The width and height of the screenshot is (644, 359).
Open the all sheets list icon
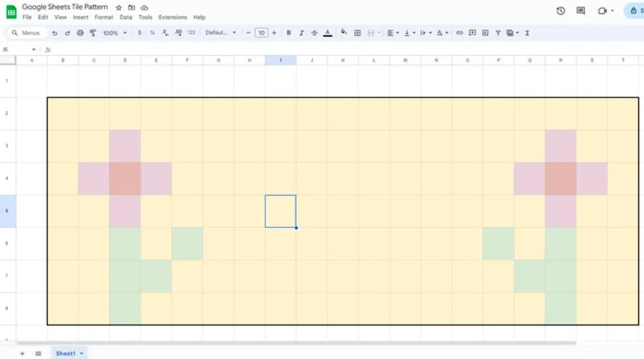tap(38, 353)
